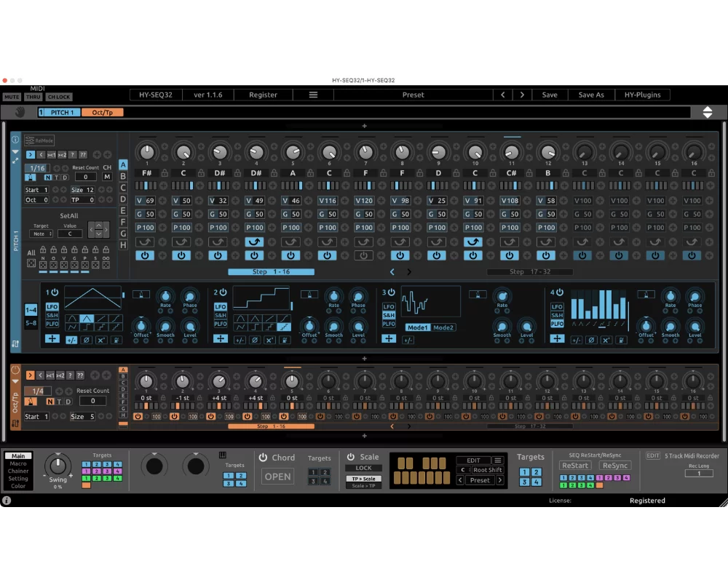Switch to the PITCH 1 track tab

tap(59, 112)
